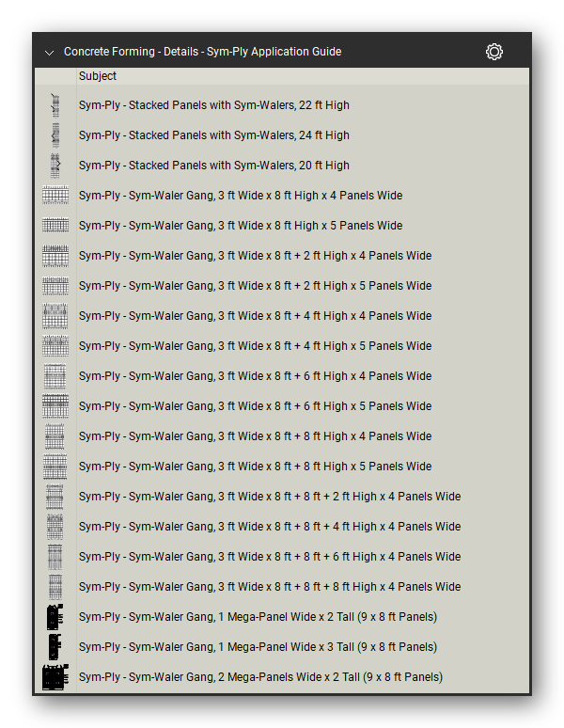Select Gang 8 ft + 4 ft High x 4 Panels Wide
Viewport: 564px width, 728px height.
point(255,316)
